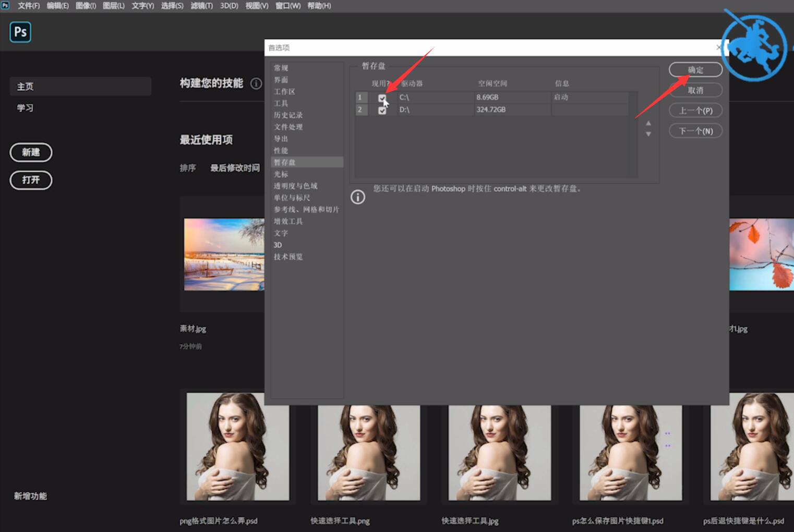The width and height of the screenshot is (794, 532).
Task: Select 界面 preferences category
Action: coord(281,80)
